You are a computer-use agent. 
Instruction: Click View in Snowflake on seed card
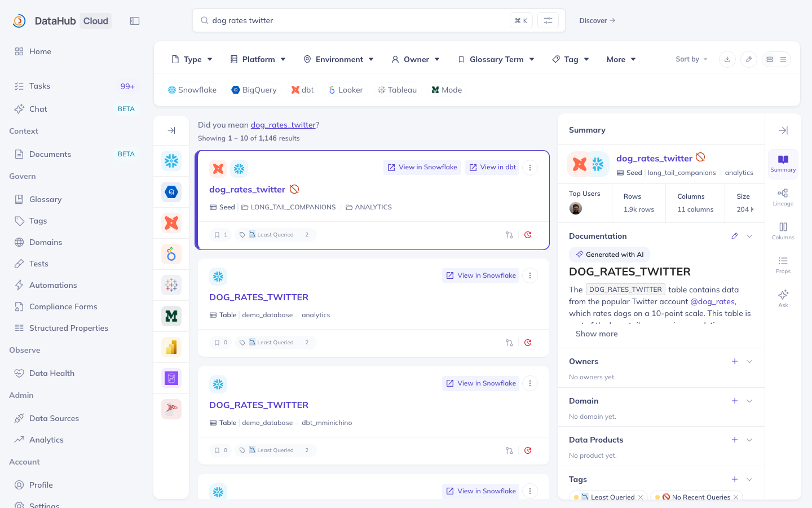[x=422, y=167]
